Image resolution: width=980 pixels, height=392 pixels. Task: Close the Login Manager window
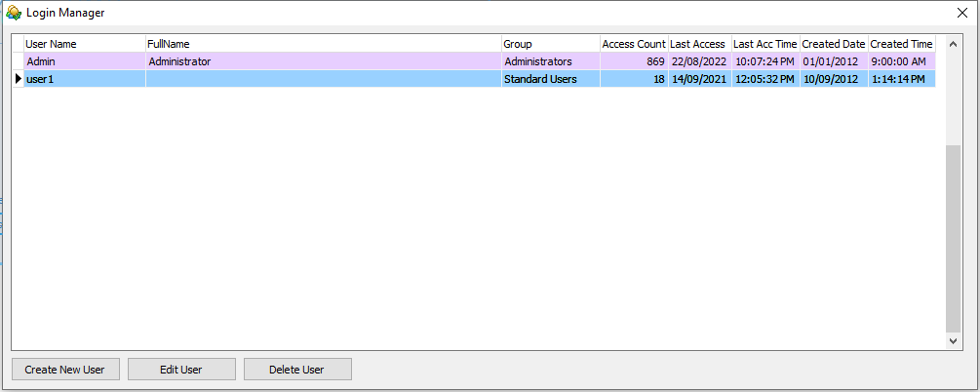(961, 13)
